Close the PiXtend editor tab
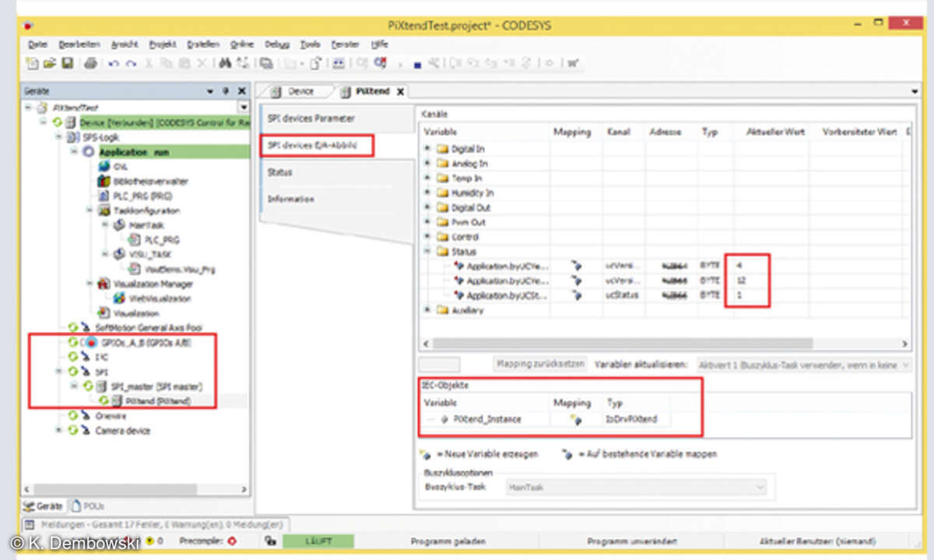 click(401, 92)
